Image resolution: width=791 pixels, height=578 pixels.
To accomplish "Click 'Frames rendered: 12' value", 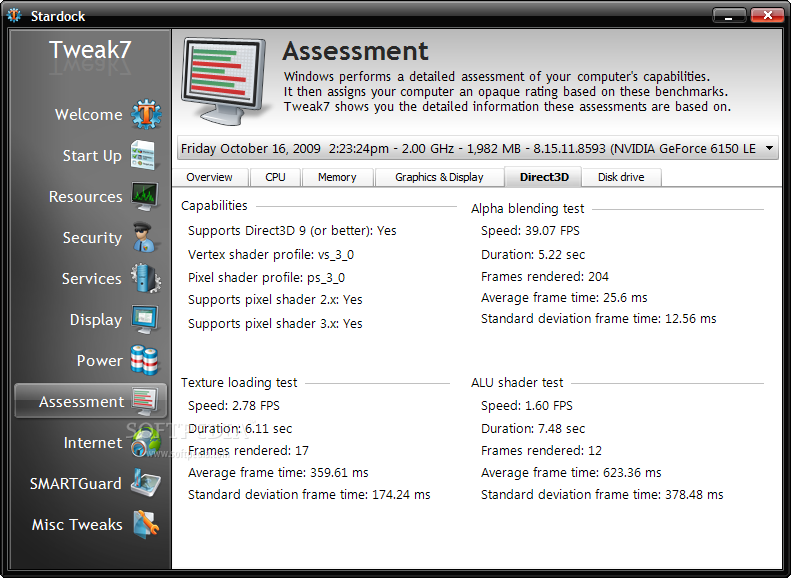I will [541, 450].
